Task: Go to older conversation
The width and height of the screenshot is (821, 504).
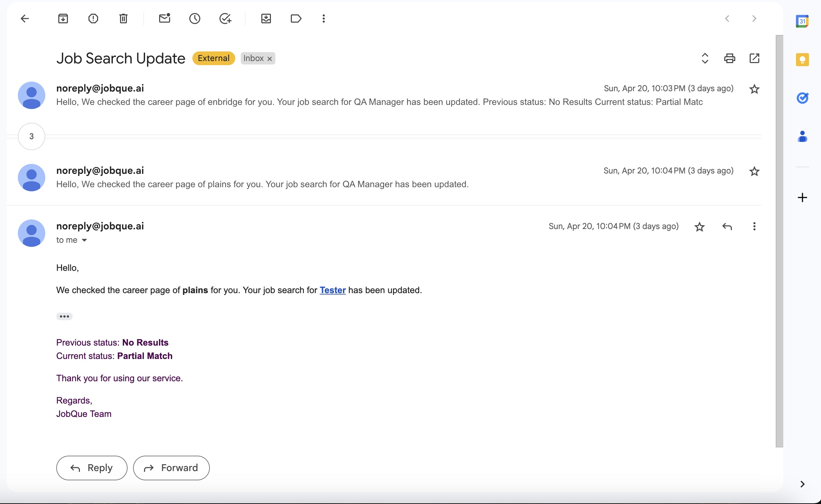Action: coord(754,19)
